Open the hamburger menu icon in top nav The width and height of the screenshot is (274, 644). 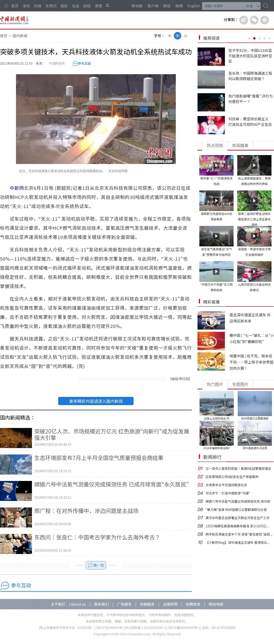tap(108, 5)
